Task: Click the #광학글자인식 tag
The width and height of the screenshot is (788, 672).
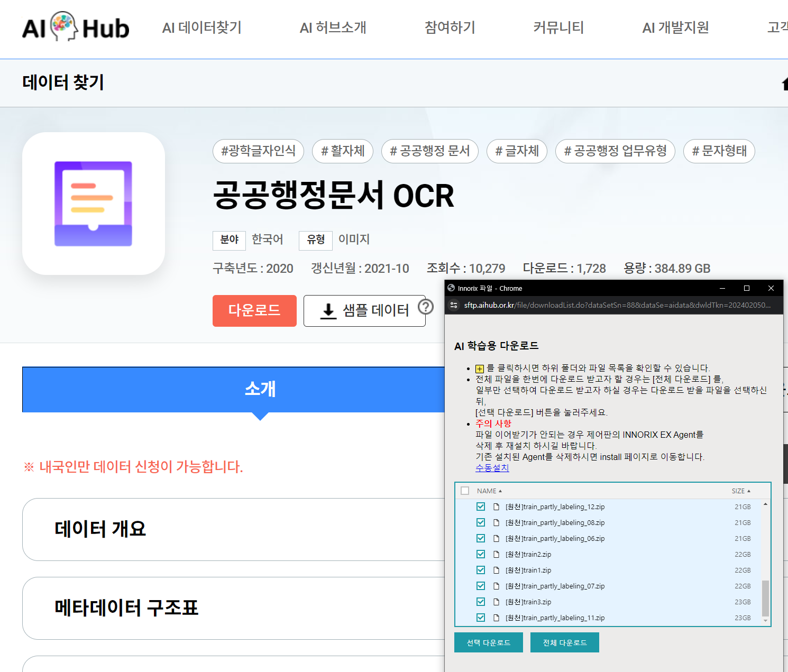Action: click(x=258, y=151)
